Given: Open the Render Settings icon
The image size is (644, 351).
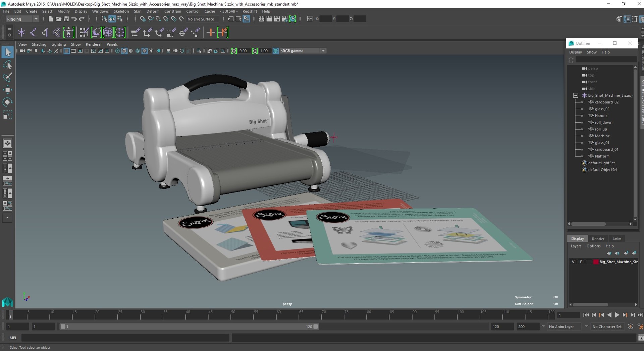Looking at the screenshot, I should 285,19.
